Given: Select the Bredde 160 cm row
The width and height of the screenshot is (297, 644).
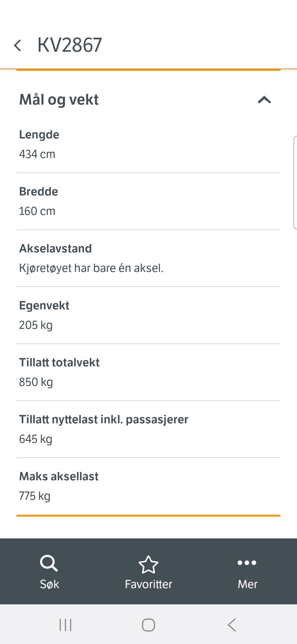Looking at the screenshot, I should [x=148, y=201].
